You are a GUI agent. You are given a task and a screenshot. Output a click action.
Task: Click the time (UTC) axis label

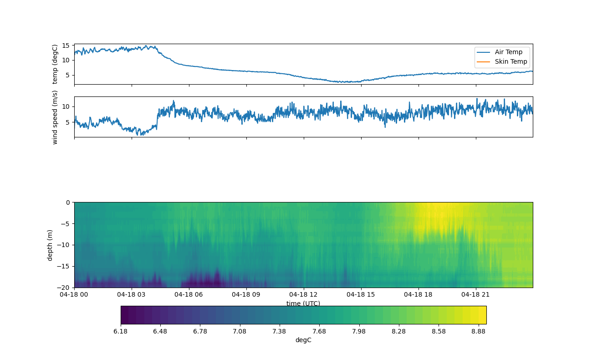point(303,303)
